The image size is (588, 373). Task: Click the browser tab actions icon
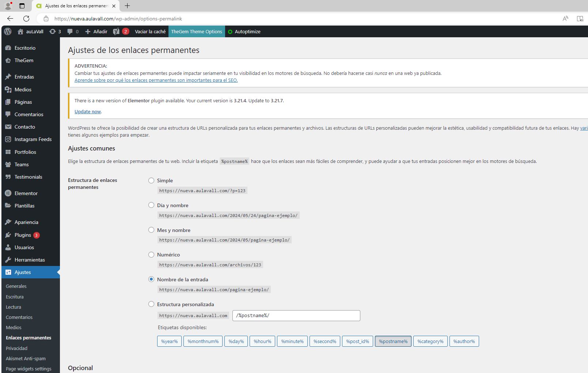pyautogui.click(x=22, y=6)
